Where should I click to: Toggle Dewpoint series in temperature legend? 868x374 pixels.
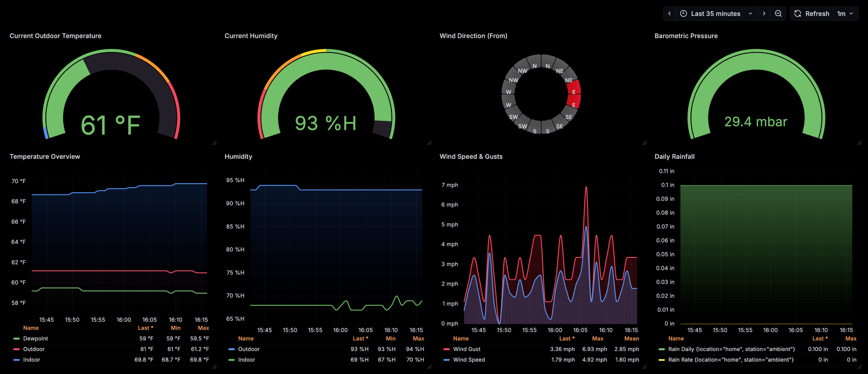36,338
